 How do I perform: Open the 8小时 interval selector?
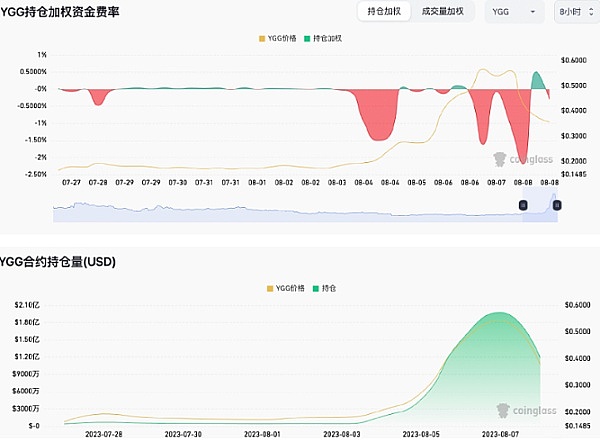577,12
